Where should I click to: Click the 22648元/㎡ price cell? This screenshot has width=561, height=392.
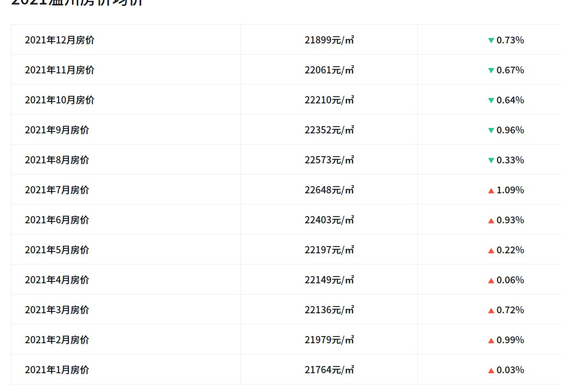(329, 190)
